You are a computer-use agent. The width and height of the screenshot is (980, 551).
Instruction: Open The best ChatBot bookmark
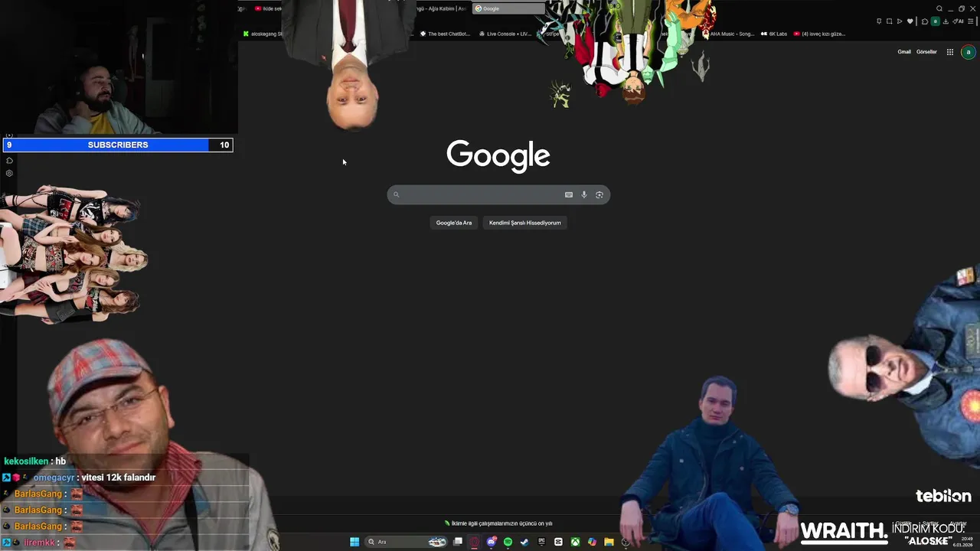coord(445,34)
